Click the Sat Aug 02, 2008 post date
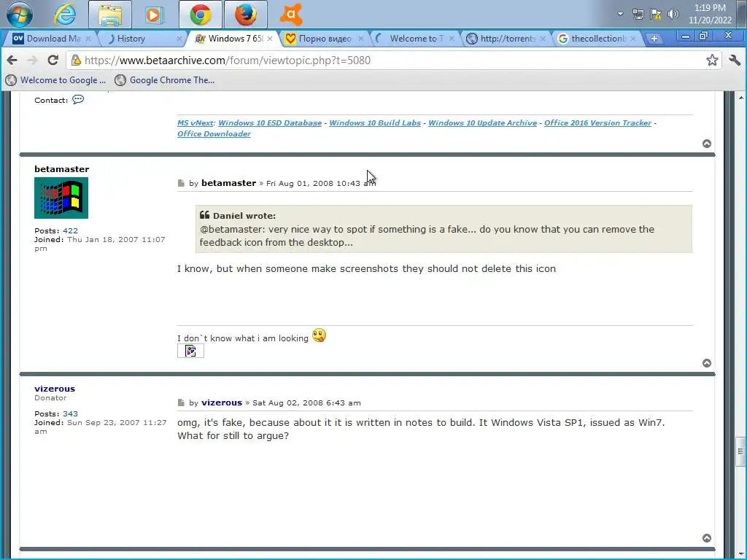Image resolution: width=747 pixels, height=560 pixels. pos(306,402)
